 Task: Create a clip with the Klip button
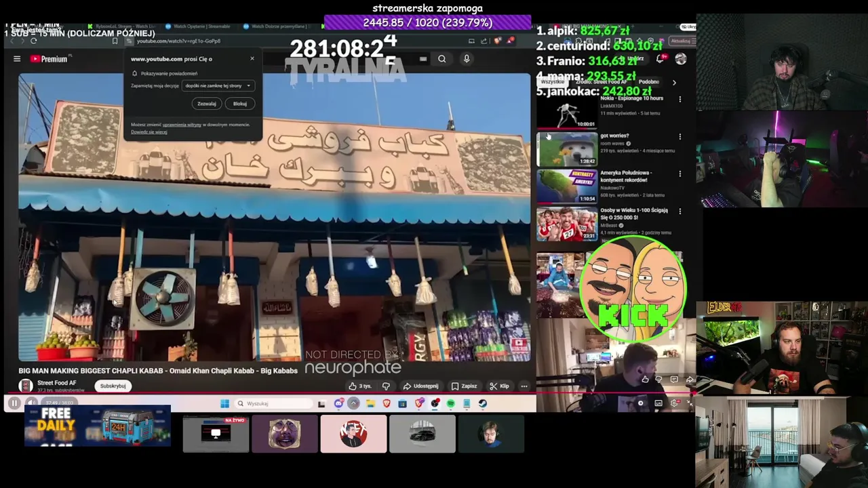(x=500, y=386)
